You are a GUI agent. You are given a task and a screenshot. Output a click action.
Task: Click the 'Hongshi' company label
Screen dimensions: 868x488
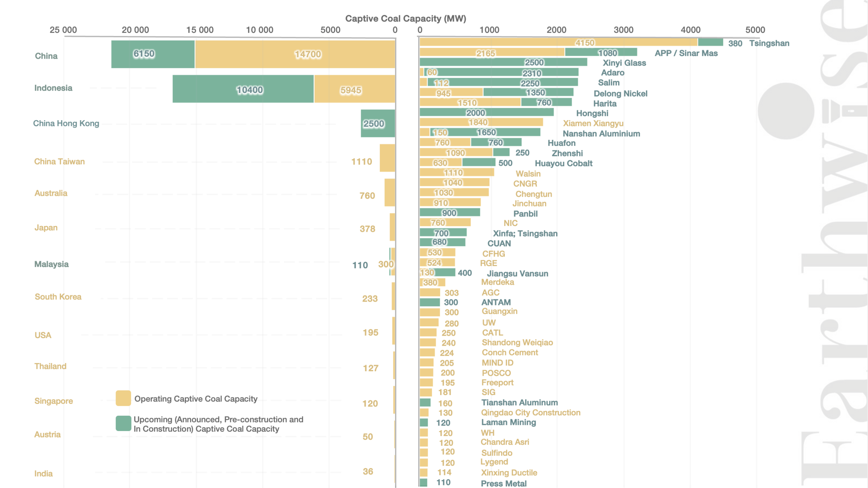tap(592, 113)
